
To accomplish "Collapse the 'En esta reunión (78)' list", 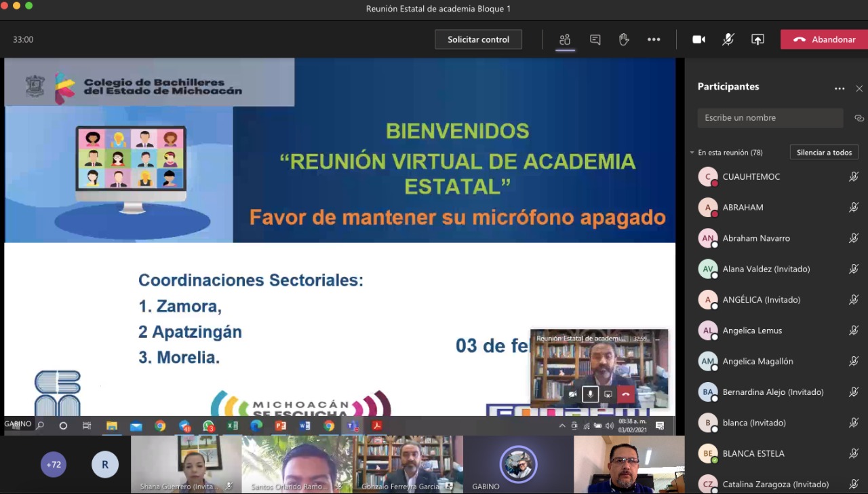I will click(x=692, y=153).
